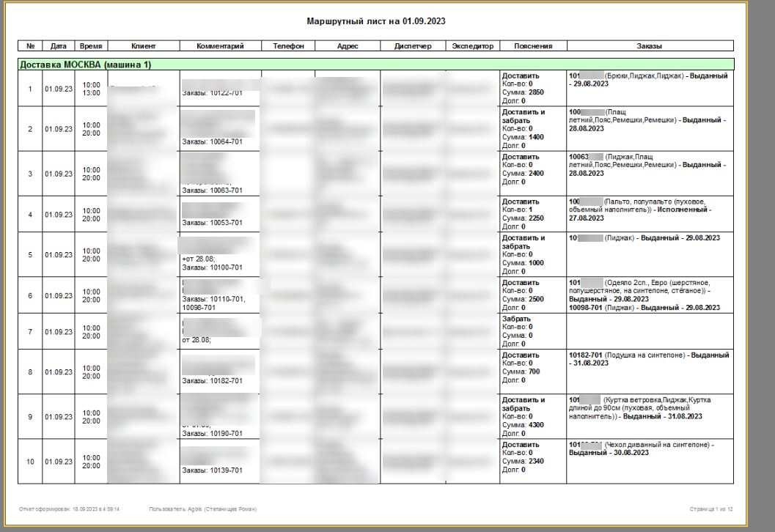Click the report title 'Маршрутный лист на 01.09.2023'
Image resolution: width=775 pixels, height=532 pixels.
click(x=375, y=21)
